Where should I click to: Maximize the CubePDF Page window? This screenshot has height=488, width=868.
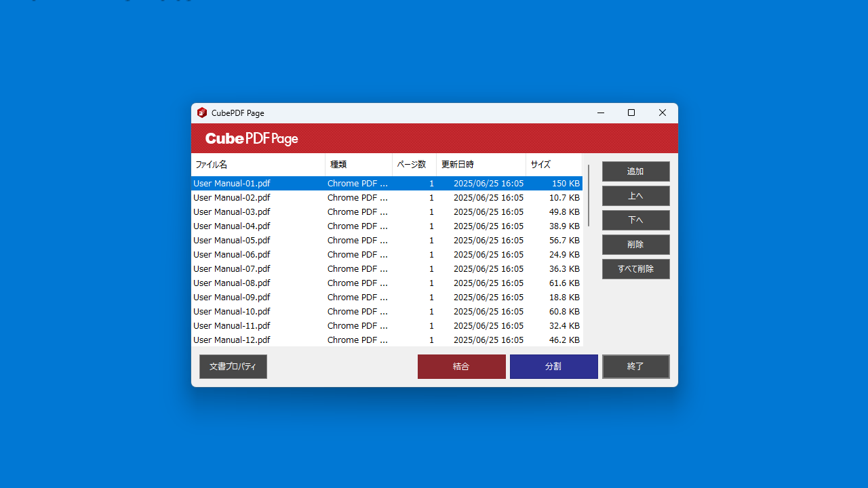tap(631, 113)
